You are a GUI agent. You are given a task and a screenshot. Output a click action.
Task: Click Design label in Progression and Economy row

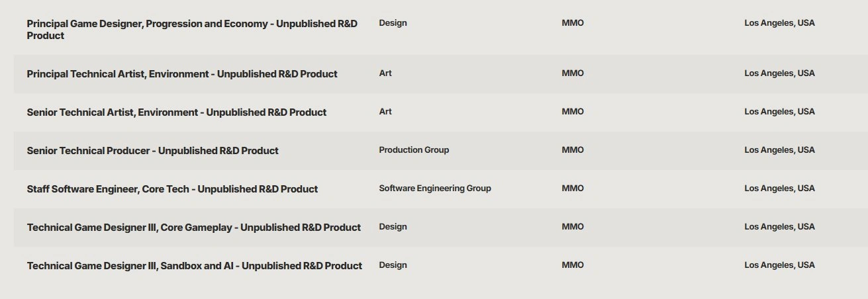(393, 23)
